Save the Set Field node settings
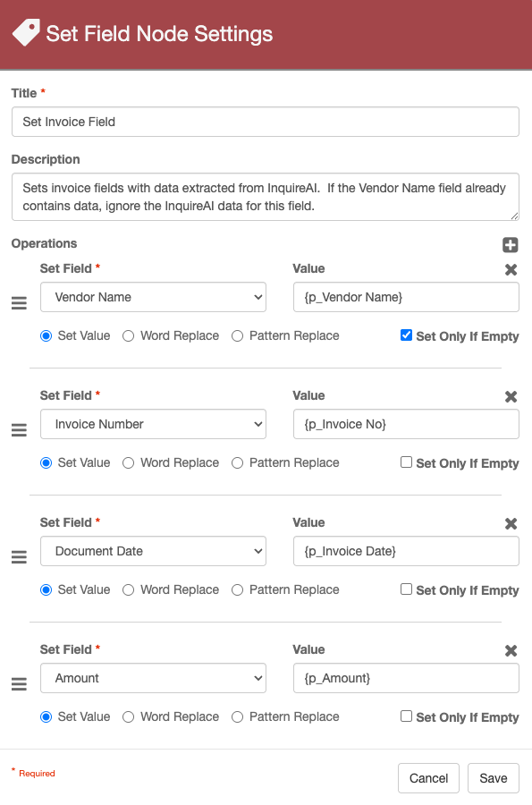The width and height of the screenshot is (532, 805). (493, 778)
